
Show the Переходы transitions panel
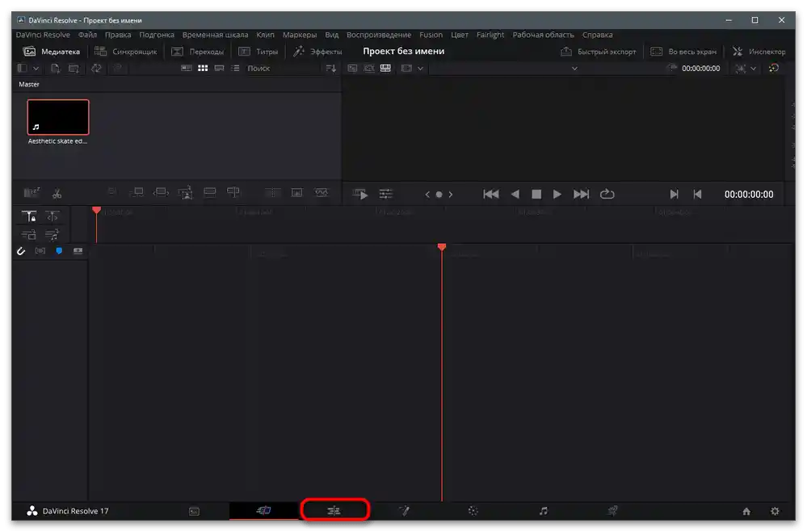click(x=198, y=52)
